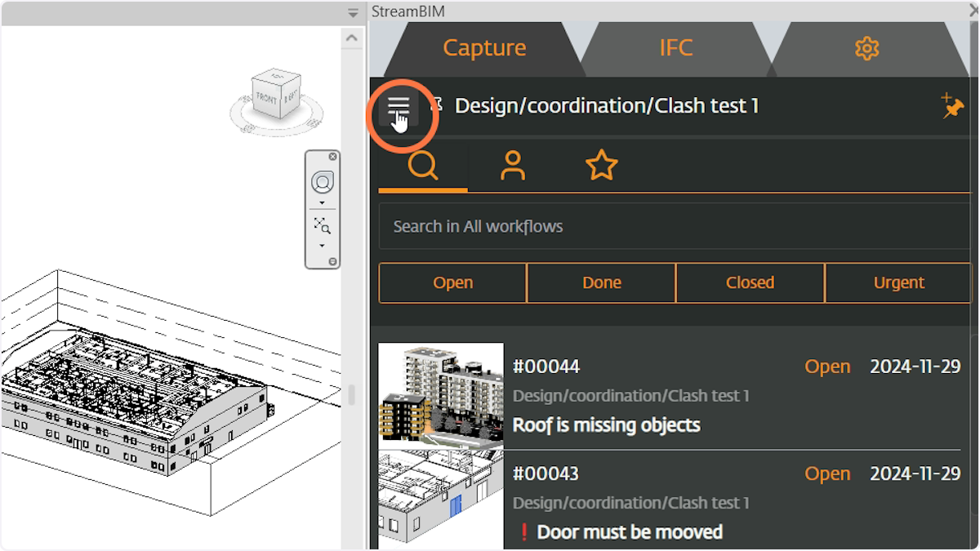Click the Open status of topic #00044
The width and height of the screenshot is (980, 551).
(827, 367)
